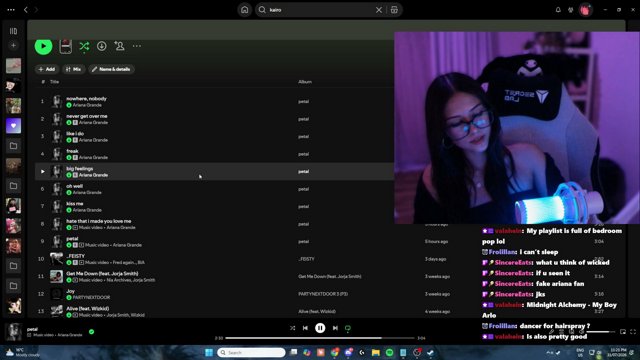Open the '_FEISTY' track title
This screenshot has height=360, width=640.
(x=76, y=256)
